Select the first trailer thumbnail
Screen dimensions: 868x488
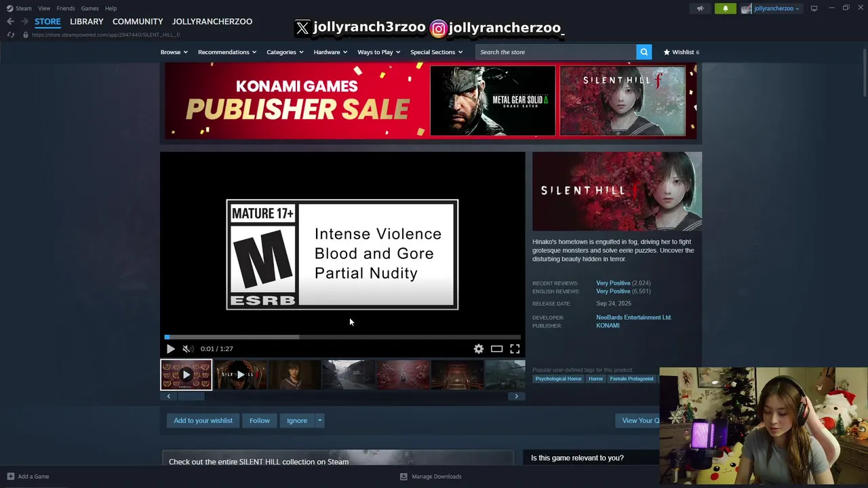pos(186,375)
